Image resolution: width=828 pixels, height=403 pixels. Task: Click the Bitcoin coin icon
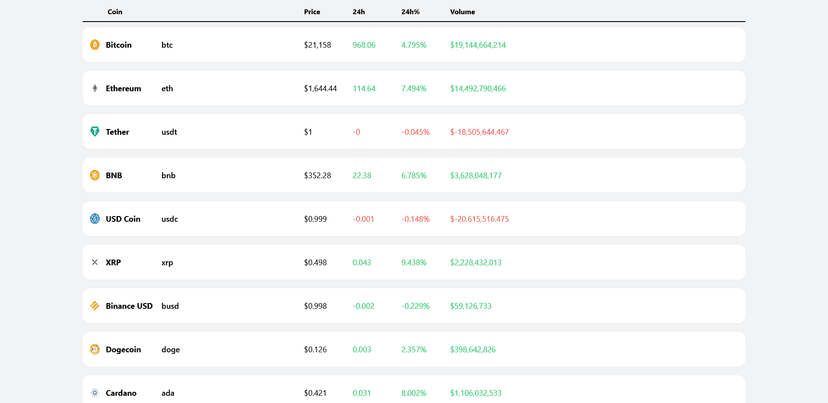pyautogui.click(x=95, y=45)
